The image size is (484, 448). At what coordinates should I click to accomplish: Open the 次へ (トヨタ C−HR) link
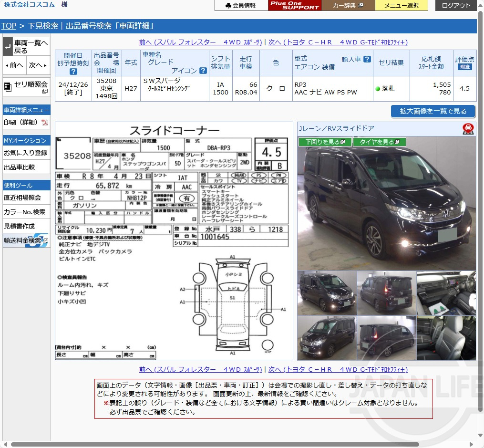[x=339, y=42]
